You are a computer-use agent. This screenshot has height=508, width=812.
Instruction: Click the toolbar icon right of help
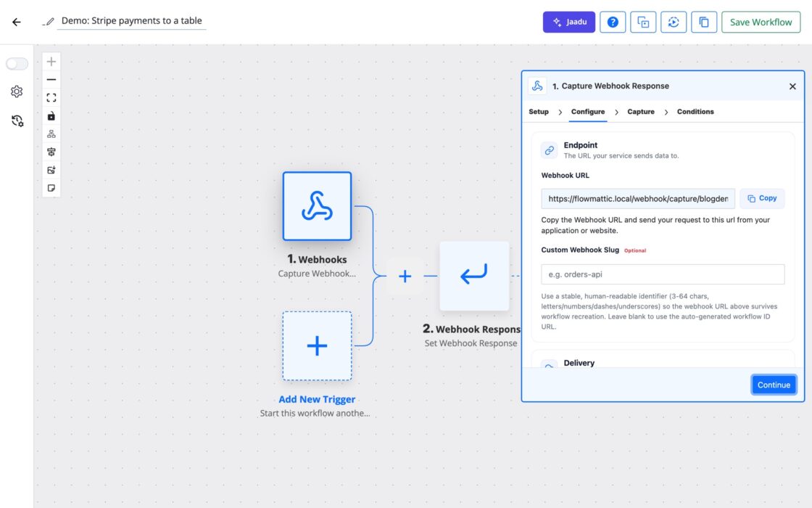click(643, 22)
